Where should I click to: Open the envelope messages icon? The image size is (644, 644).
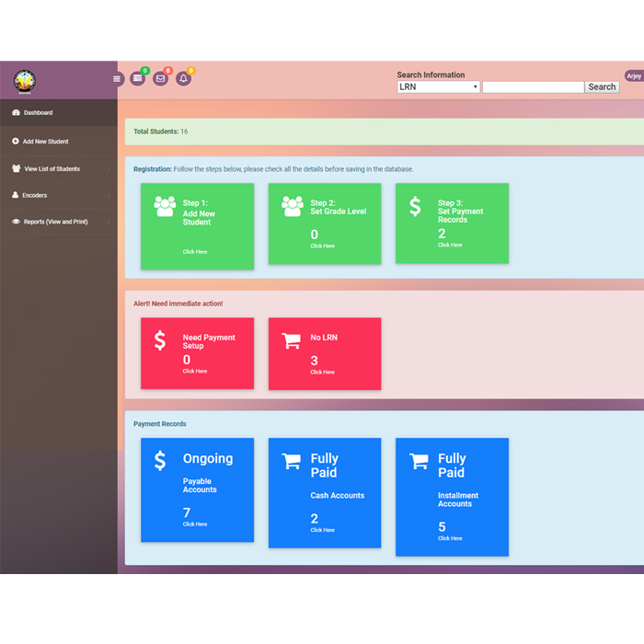pyautogui.click(x=160, y=79)
